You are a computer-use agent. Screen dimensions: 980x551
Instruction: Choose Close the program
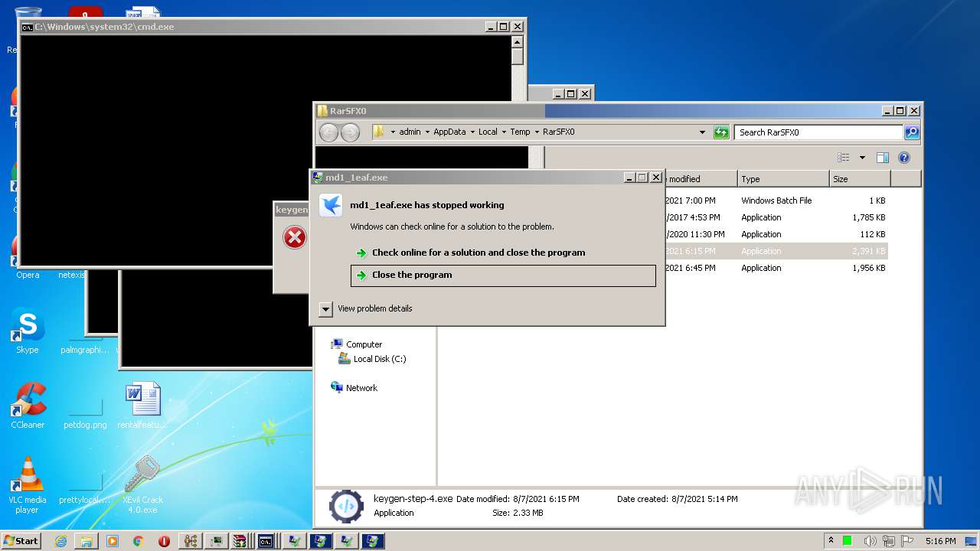(503, 275)
